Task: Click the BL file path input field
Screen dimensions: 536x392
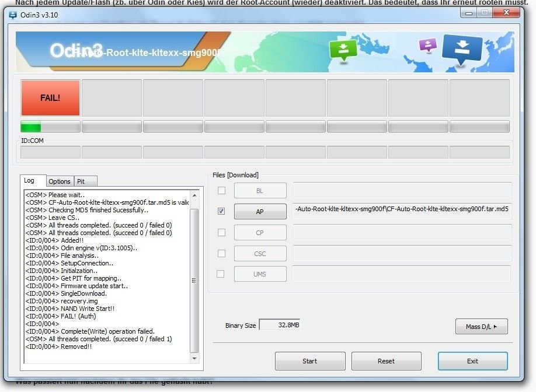Action: point(402,191)
